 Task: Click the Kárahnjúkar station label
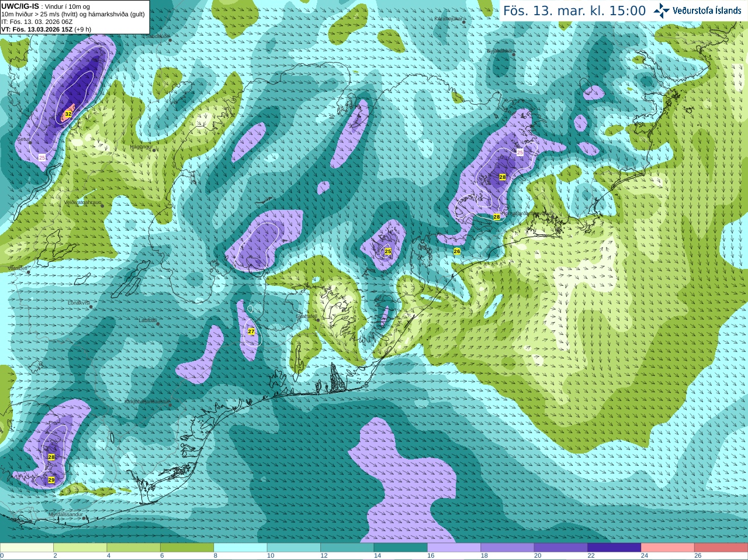(x=448, y=19)
